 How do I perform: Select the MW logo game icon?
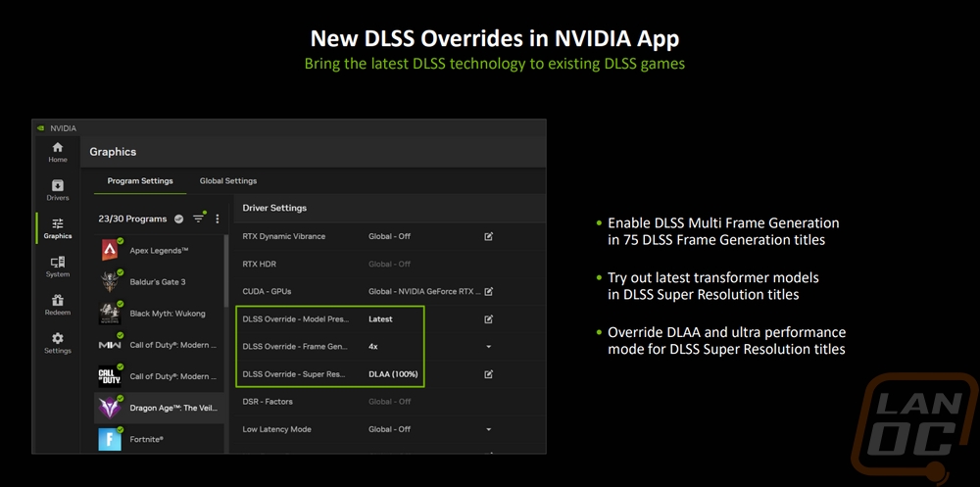[x=110, y=345]
